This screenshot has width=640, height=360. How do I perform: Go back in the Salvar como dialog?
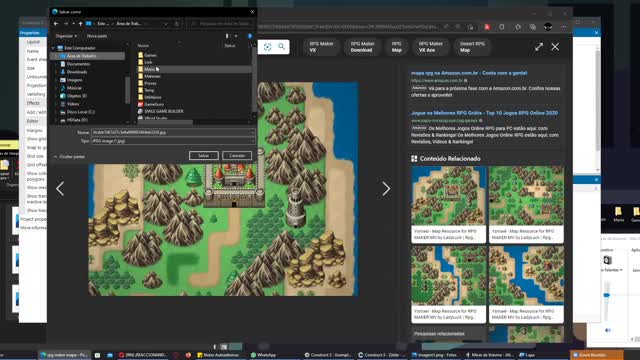[x=56, y=24]
